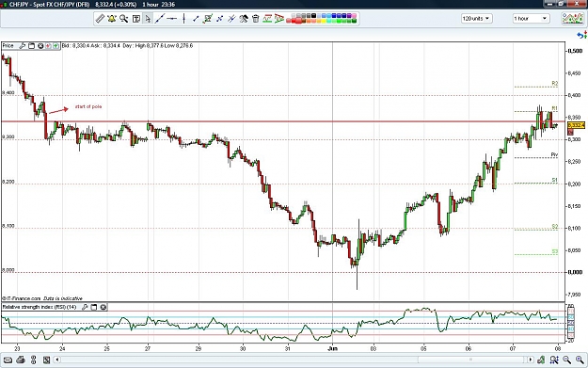Click the zoom in magnifier at bottom right

(x=580, y=360)
